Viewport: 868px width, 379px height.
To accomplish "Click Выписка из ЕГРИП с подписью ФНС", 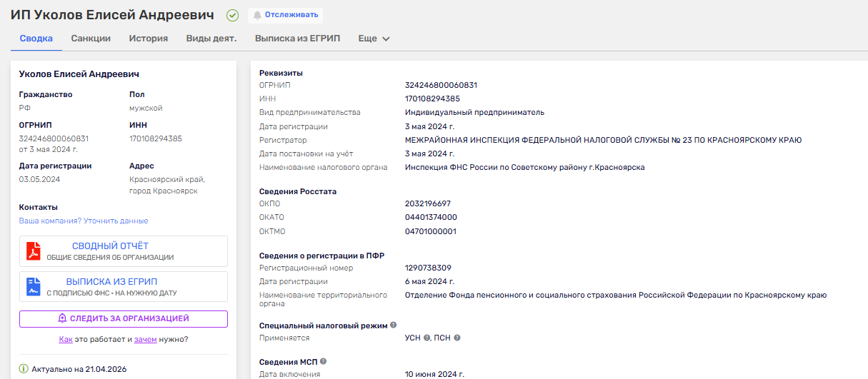I will (124, 286).
